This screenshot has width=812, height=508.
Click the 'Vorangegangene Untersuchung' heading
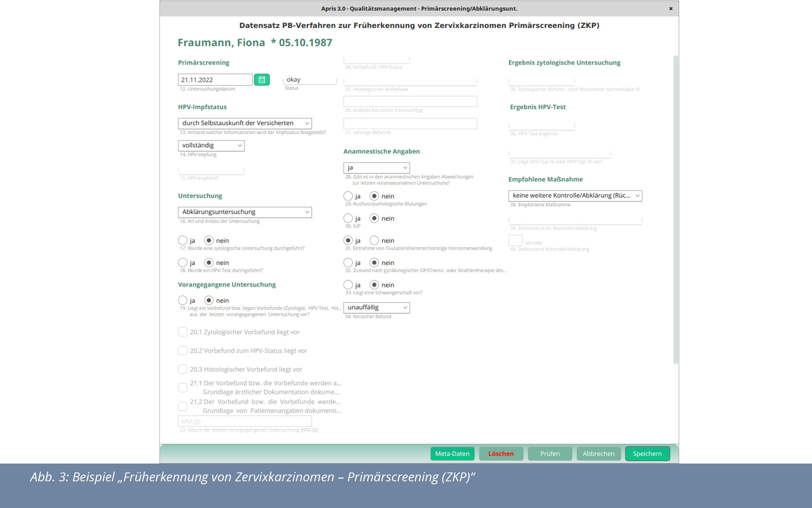[227, 284]
